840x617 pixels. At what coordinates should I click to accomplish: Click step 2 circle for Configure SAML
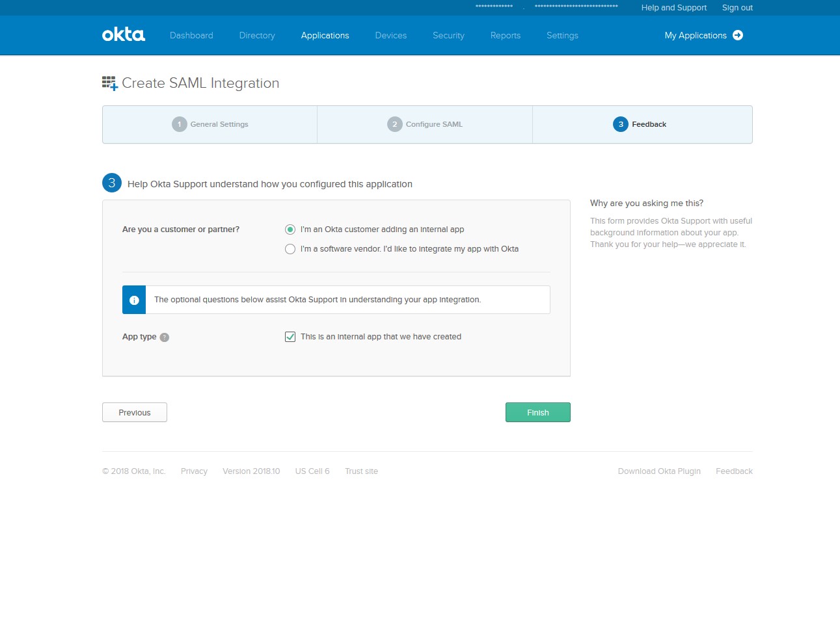(394, 124)
